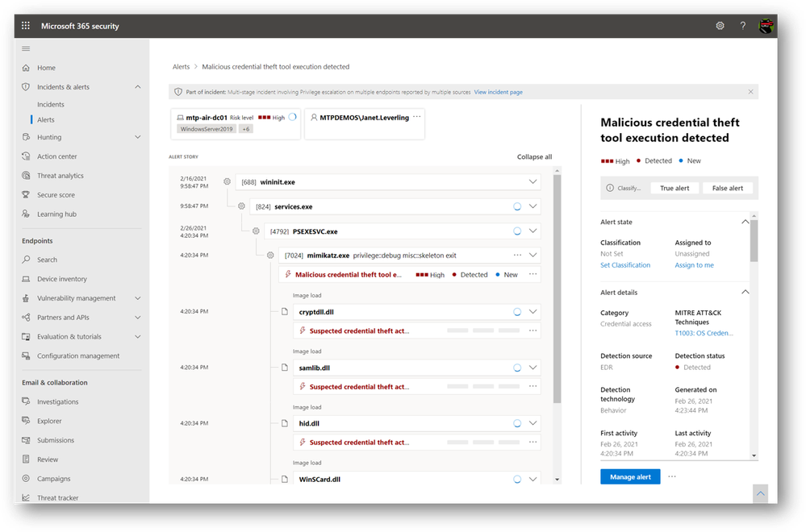Go to Home in the sidebar
This screenshot has width=806, height=532.
pyautogui.click(x=46, y=68)
